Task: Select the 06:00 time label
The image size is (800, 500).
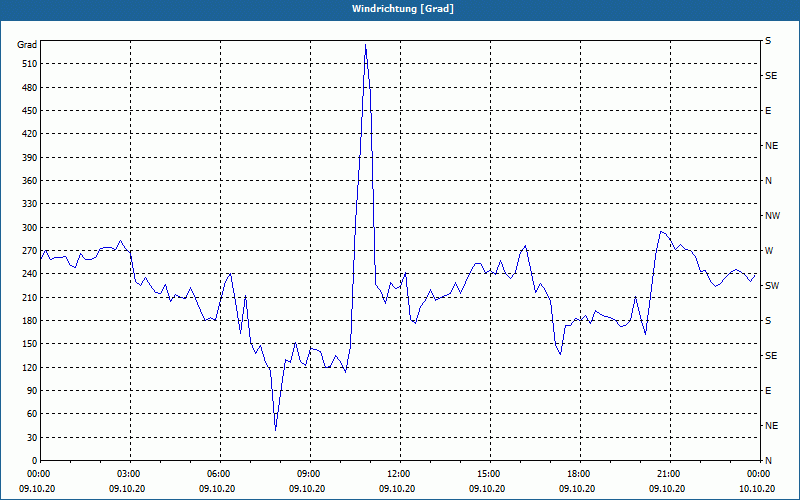Action: [220, 474]
